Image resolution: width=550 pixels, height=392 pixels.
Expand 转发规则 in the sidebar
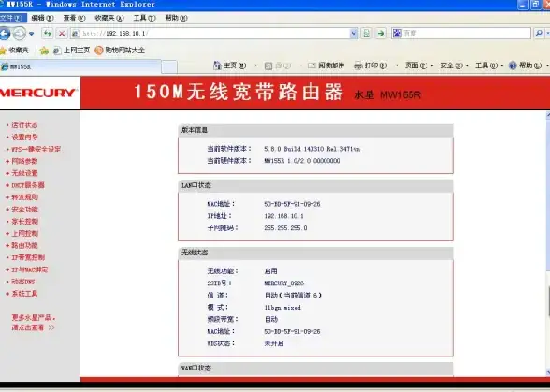(x=24, y=197)
